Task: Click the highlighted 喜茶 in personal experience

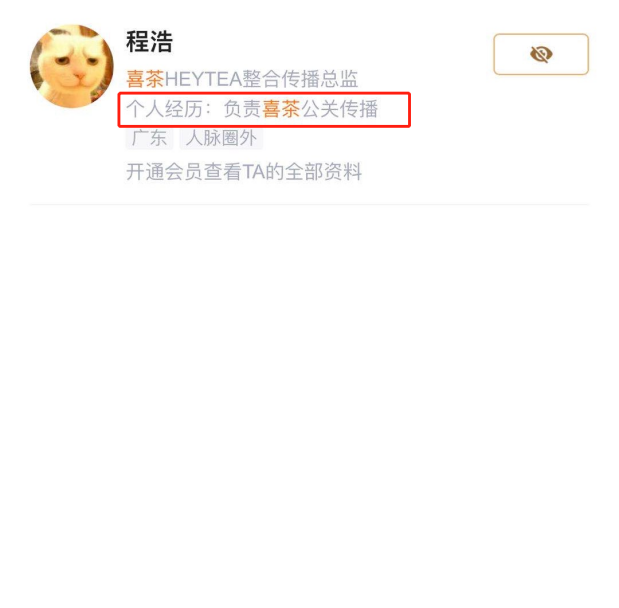Action: (281, 109)
